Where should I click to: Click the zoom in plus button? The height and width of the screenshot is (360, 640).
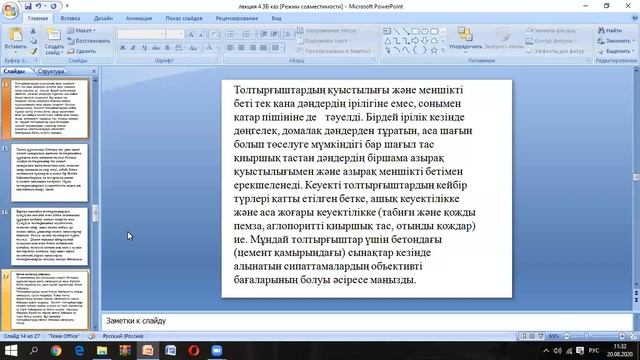622,336
